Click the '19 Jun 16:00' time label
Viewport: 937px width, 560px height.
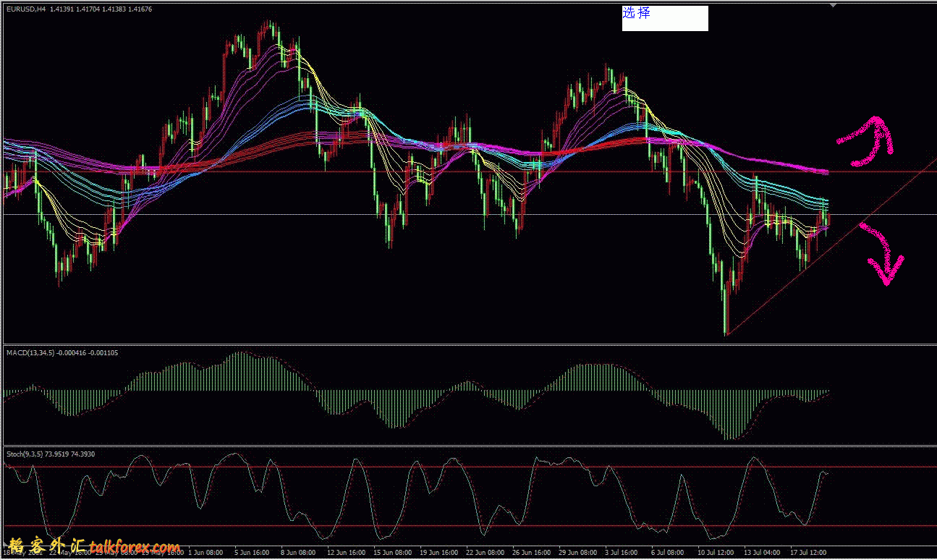click(438, 552)
